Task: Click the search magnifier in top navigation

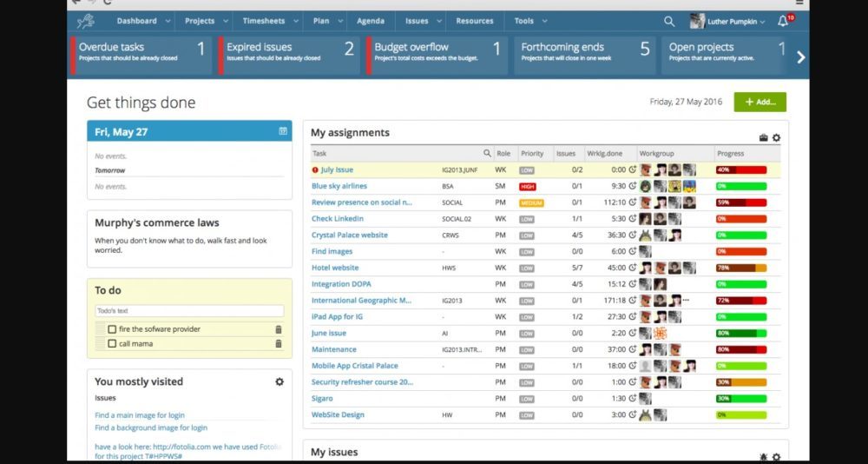Action: tap(668, 22)
